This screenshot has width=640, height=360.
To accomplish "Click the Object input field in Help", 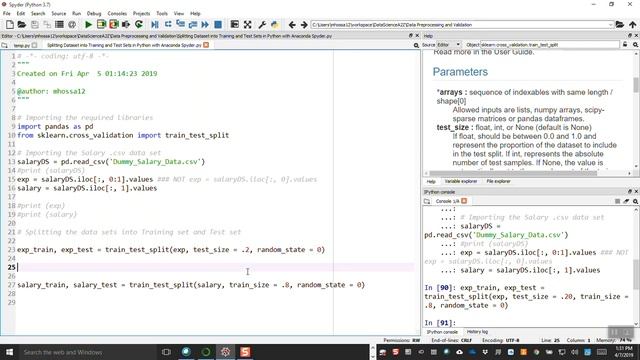I will click(x=550, y=44).
